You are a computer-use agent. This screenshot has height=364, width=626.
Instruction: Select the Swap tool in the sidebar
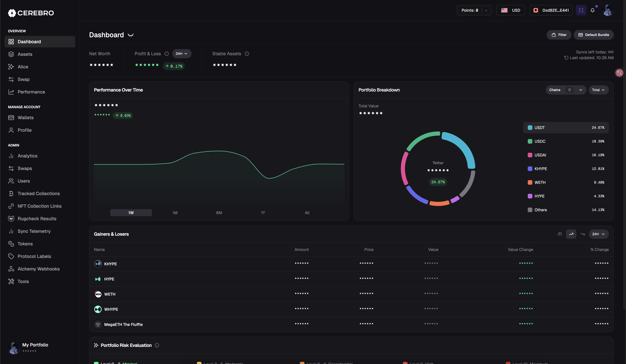[24, 79]
